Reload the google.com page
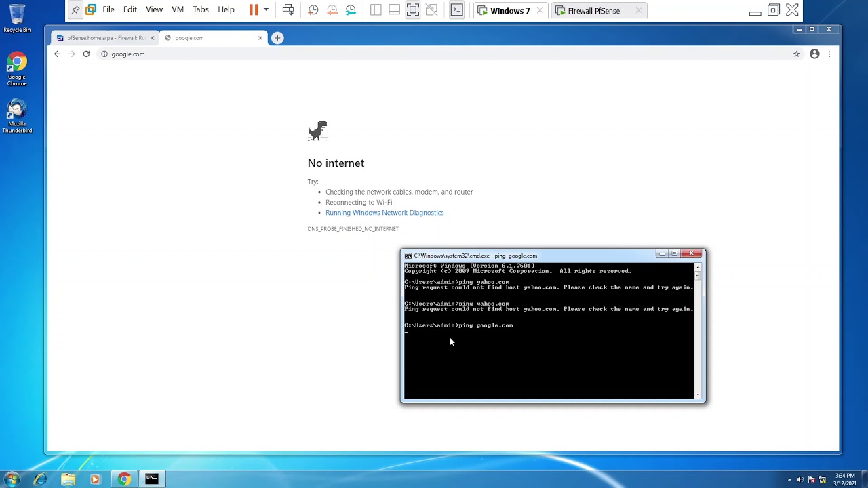 click(x=86, y=54)
